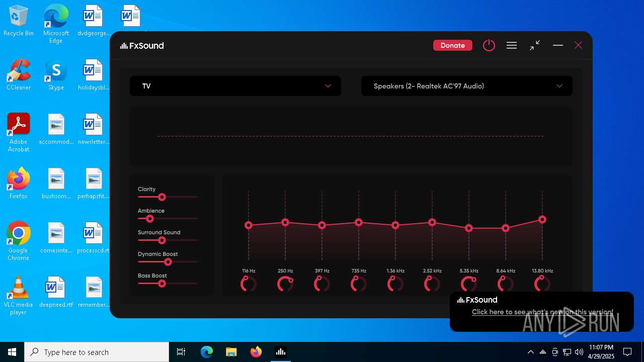Click the 13.80 kHz EQ band point
The image size is (644, 362).
point(542,220)
